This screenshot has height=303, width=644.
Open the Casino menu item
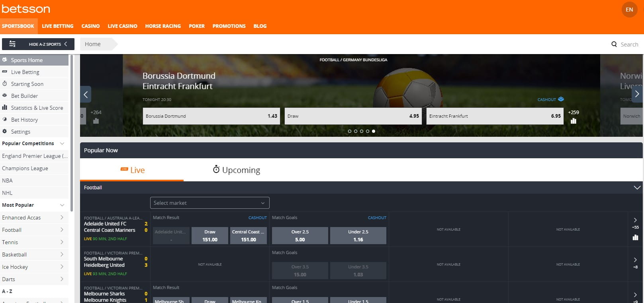[x=90, y=26]
